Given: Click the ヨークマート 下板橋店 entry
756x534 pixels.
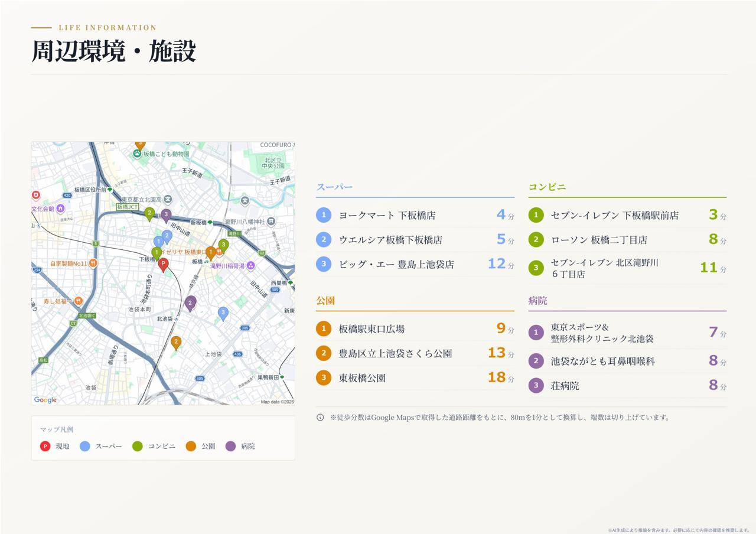Looking at the screenshot, I should point(415,215).
